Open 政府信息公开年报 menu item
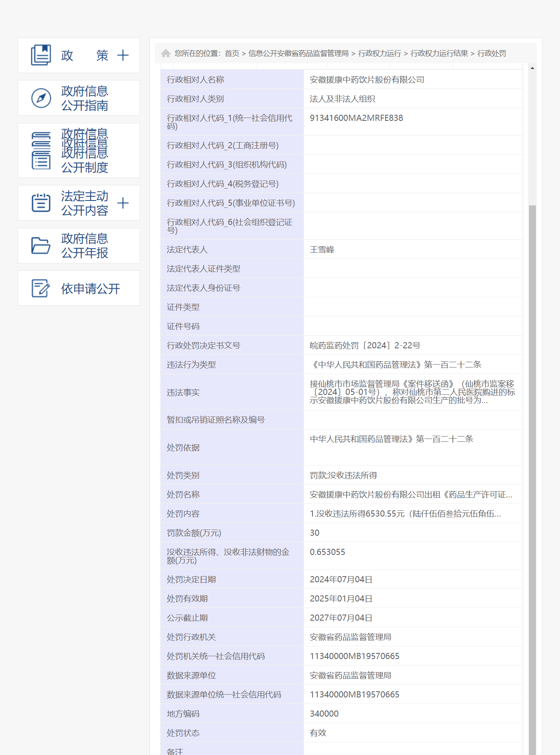 79,245
